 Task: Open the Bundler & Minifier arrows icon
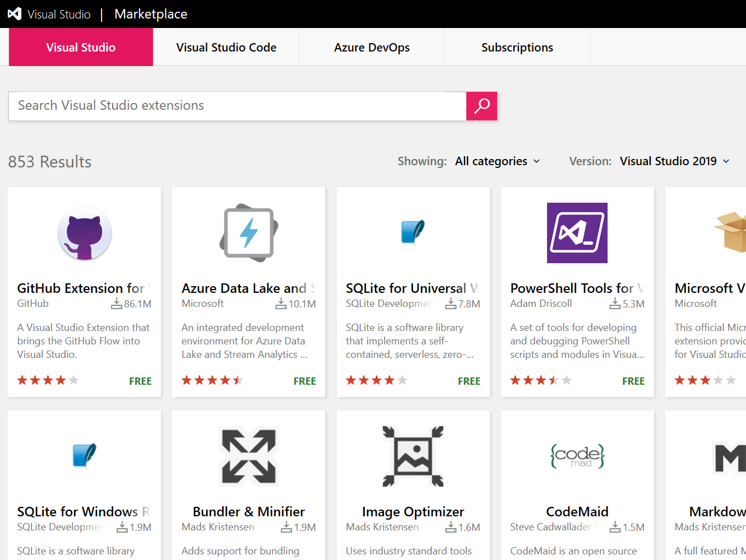click(249, 456)
